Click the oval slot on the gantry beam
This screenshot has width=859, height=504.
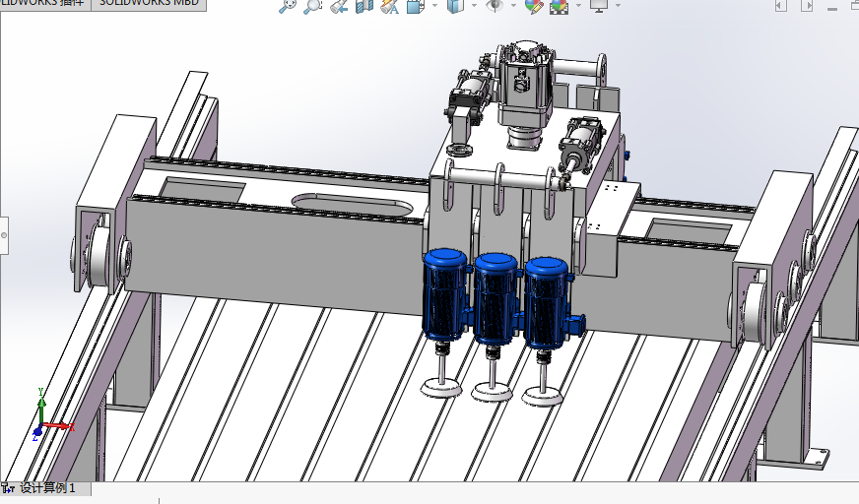(352, 207)
